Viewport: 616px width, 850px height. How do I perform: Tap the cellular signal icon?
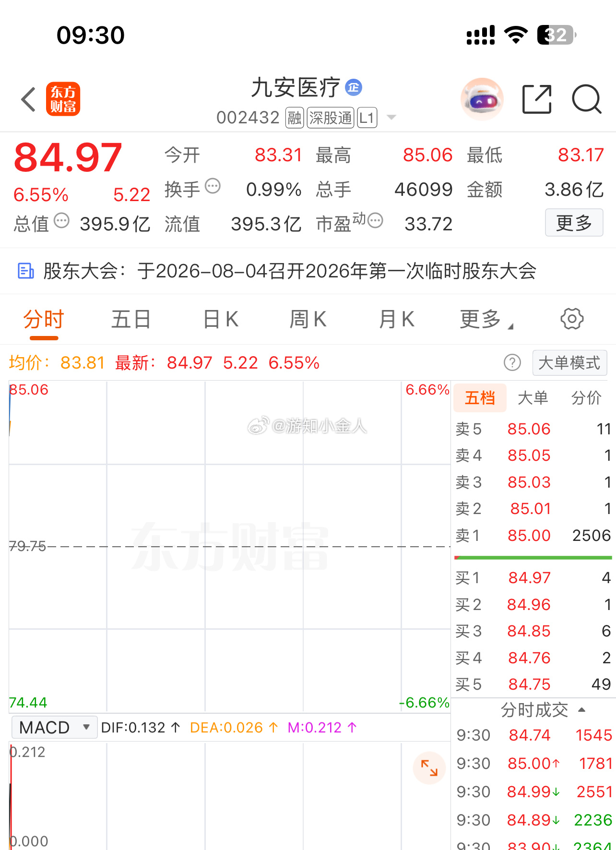(x=481, y=35)
